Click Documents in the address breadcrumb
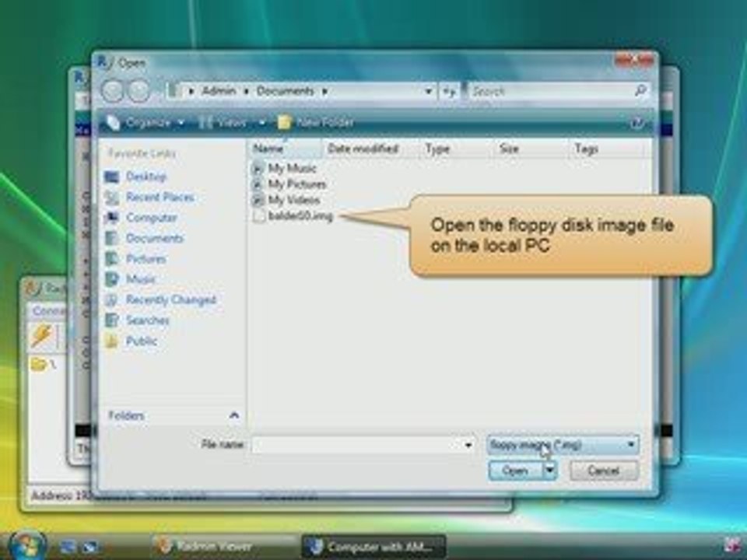 285,91
